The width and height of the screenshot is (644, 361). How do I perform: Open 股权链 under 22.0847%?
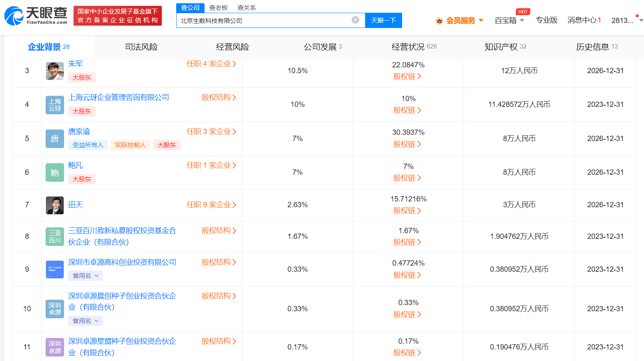tap(407, 76)
